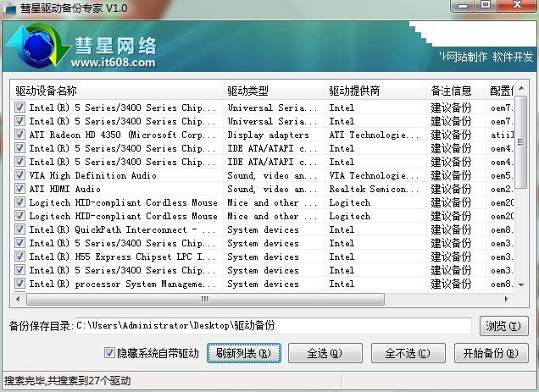Disable 隐藏系统自带驱动 checkbox
The image size is (539, 392).
(x=108, y=352)
